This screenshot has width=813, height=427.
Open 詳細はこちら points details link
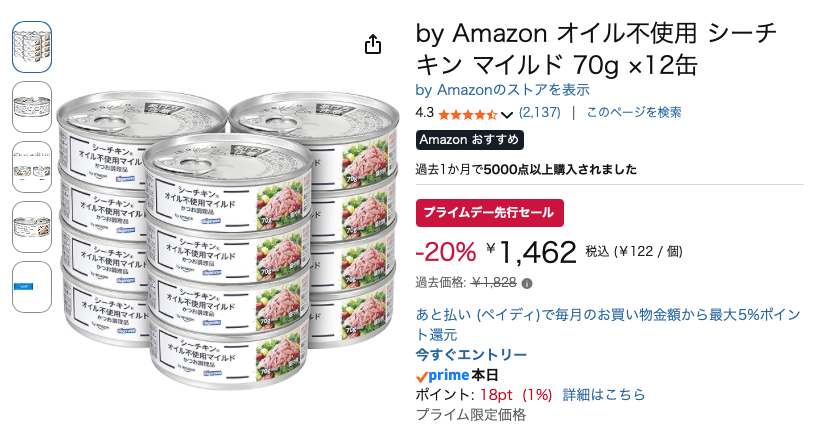604,395
